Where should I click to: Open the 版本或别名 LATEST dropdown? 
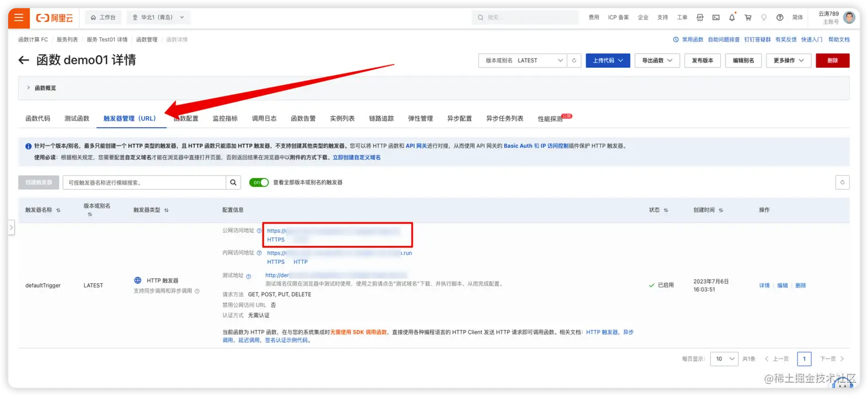(522, 60)
